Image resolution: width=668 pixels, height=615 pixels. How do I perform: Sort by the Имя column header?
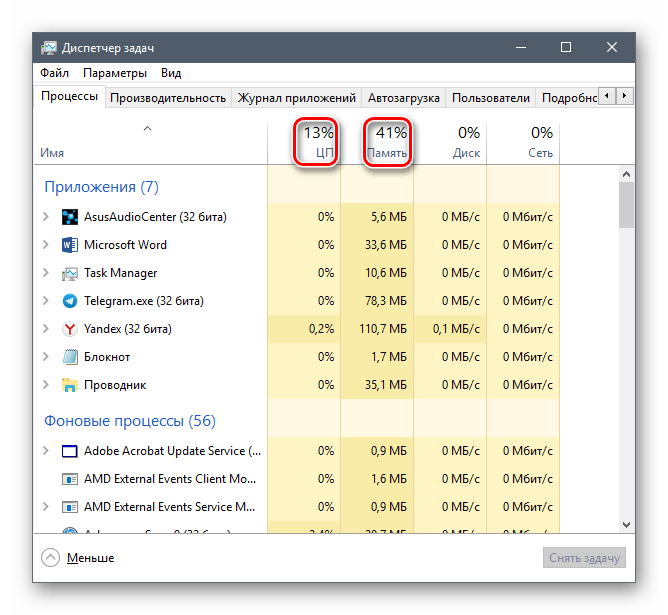150,143
